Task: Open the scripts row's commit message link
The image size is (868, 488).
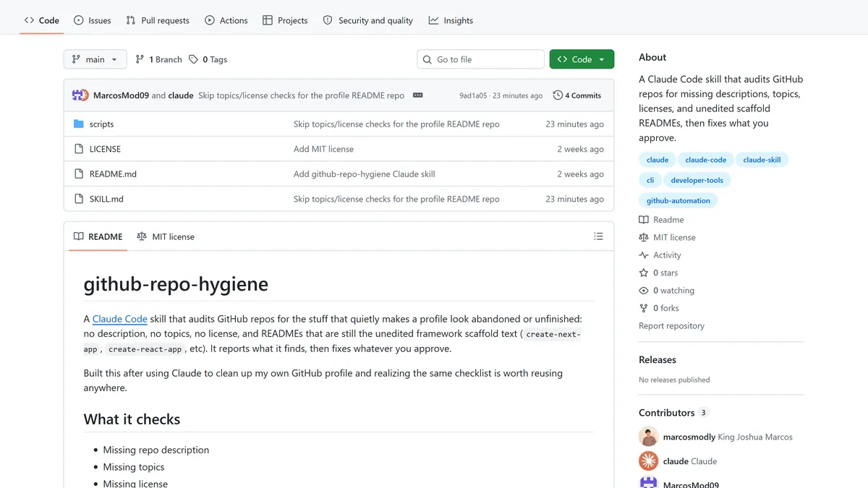Action: [x=396, y=124]
